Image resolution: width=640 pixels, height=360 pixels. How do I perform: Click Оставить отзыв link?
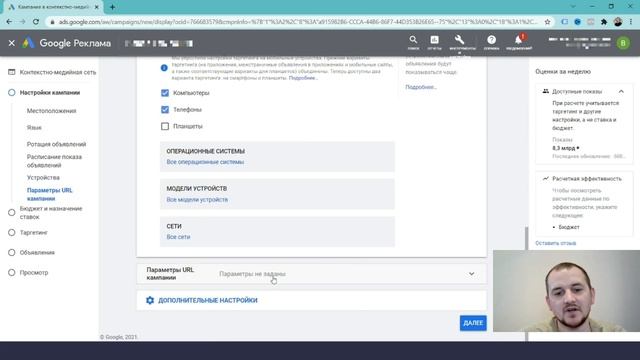point(556,243)
